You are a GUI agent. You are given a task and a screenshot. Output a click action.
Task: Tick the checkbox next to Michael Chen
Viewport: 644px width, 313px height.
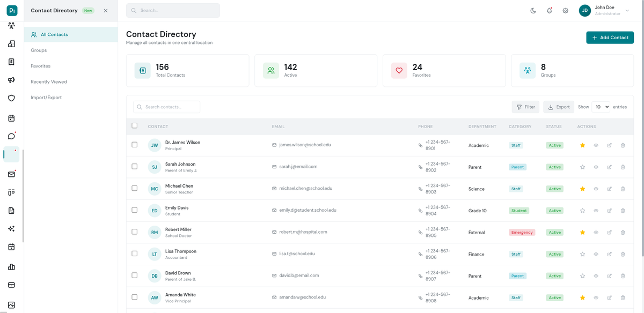pyautogui.click(x=134, y=189)
